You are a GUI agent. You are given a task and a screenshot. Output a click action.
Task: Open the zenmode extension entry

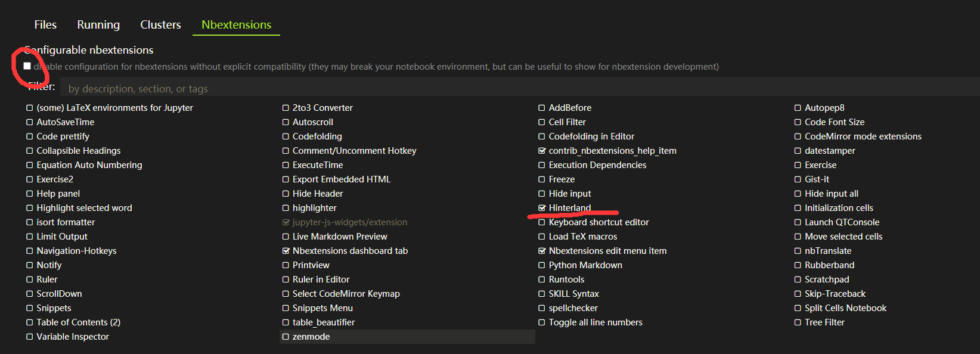click(x=311, y=337)
